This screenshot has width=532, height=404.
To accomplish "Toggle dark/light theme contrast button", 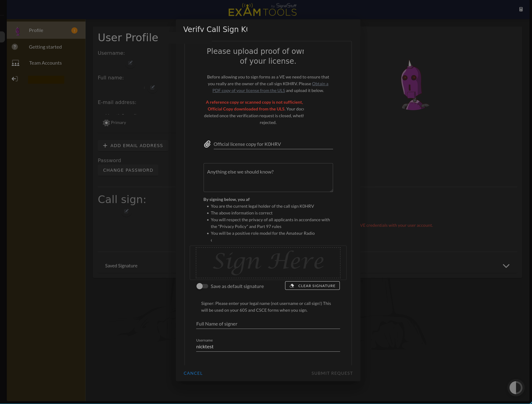I will coord(516,387).
